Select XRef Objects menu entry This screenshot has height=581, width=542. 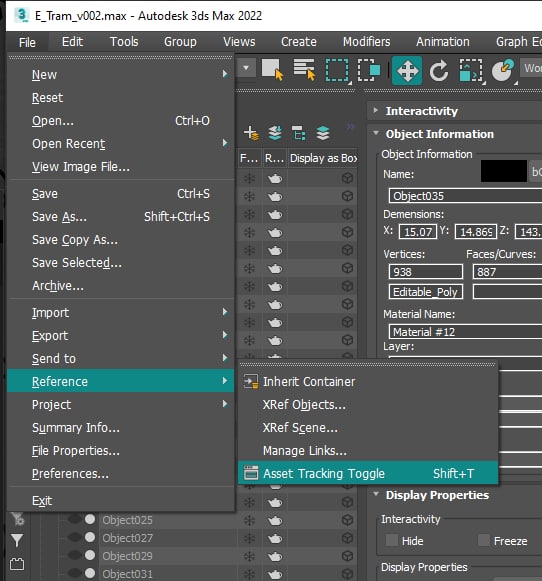(368, 404)
